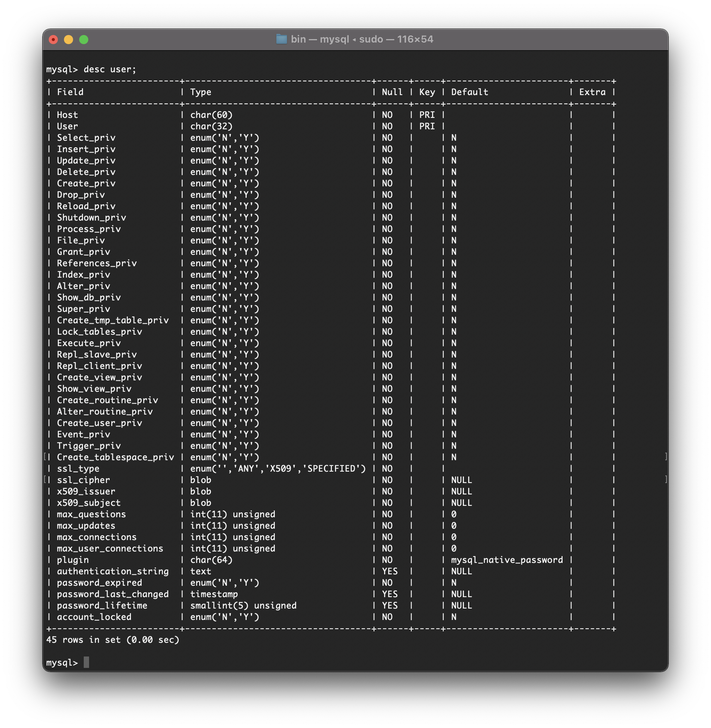The image size is (711, 728).
Task: Click the "Insert_priv" field name
Action: pos(86,149)
